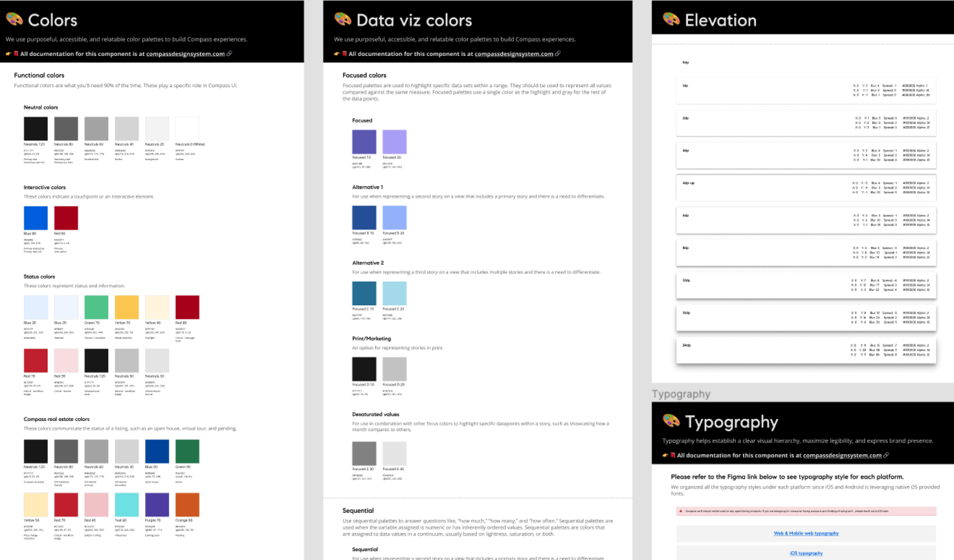
Task: Select the Green 90 real estate swatch
Action: 187,451
